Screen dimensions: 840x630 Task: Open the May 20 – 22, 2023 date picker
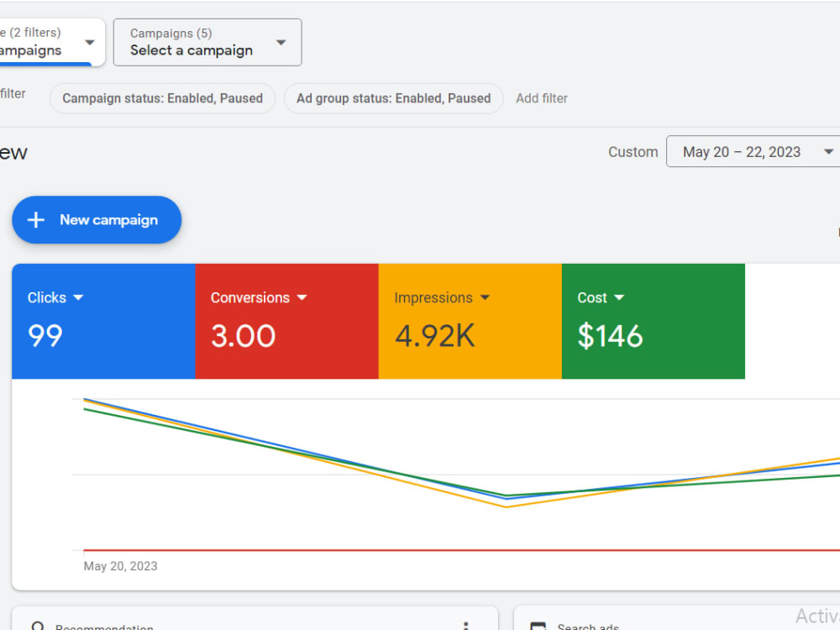click(x=754, y=151)
